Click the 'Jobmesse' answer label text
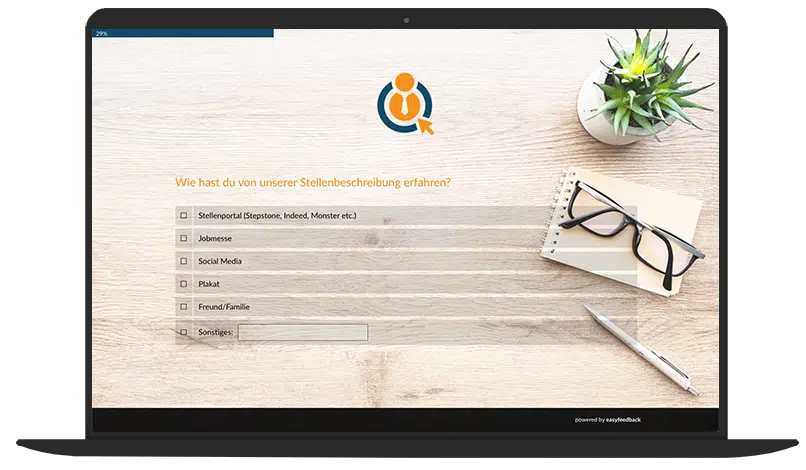The width and height of the screenshot is (806, 470). tap(214, 238)
